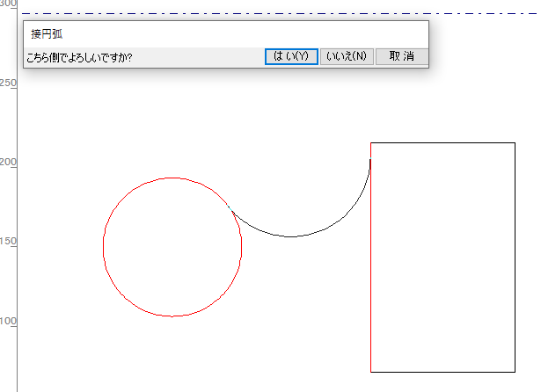Click the こちら側でよろしいですか? prompt text

(x=79, y=57)
